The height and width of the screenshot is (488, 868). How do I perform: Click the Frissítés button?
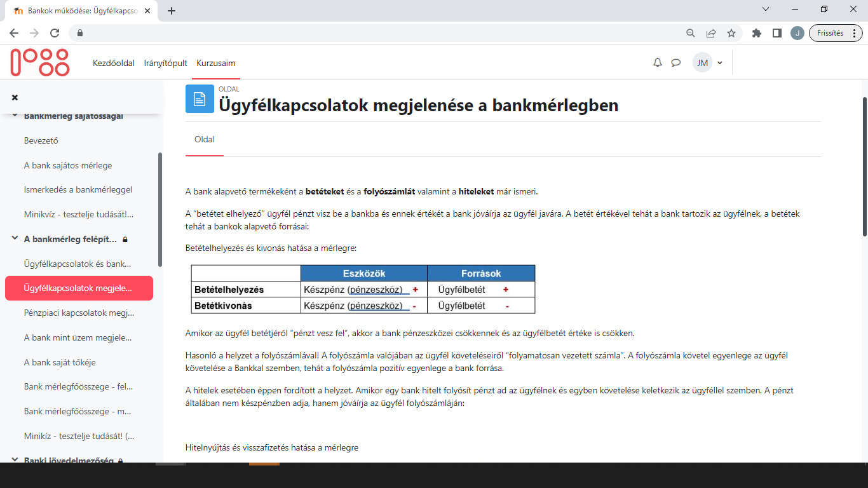pyautogui.click(x=831, y=32)
